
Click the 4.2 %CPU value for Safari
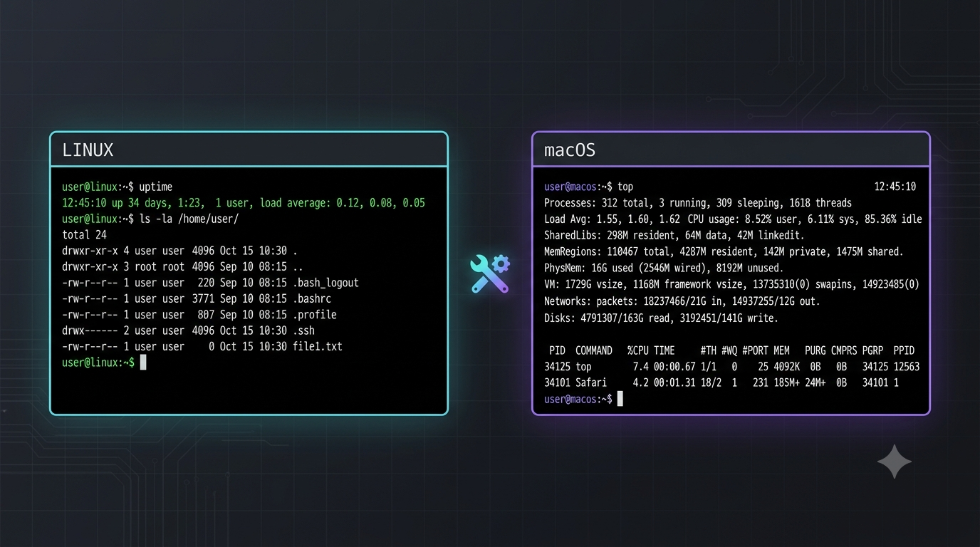click(641, 382)
